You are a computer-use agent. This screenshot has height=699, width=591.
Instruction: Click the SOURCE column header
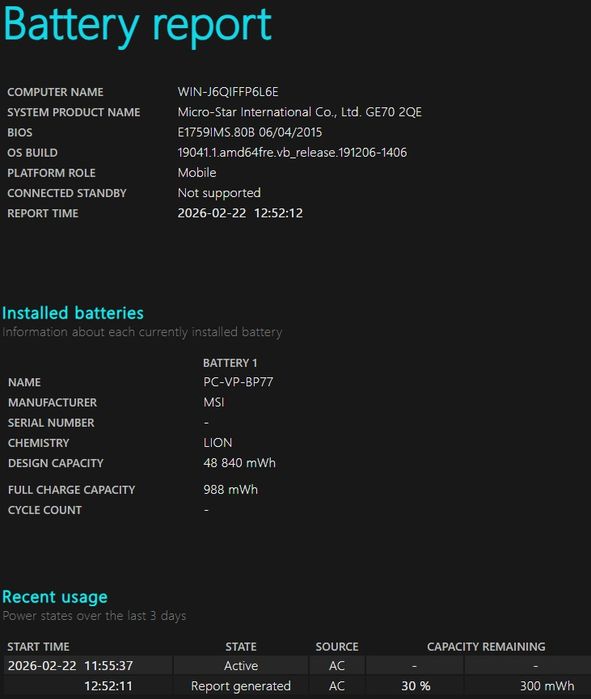337,647
